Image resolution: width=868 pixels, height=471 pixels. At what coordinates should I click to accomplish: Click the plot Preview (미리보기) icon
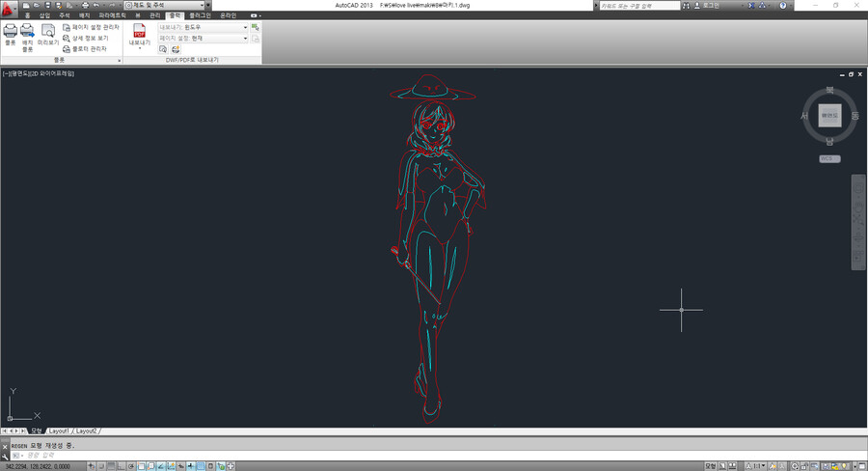47,32
